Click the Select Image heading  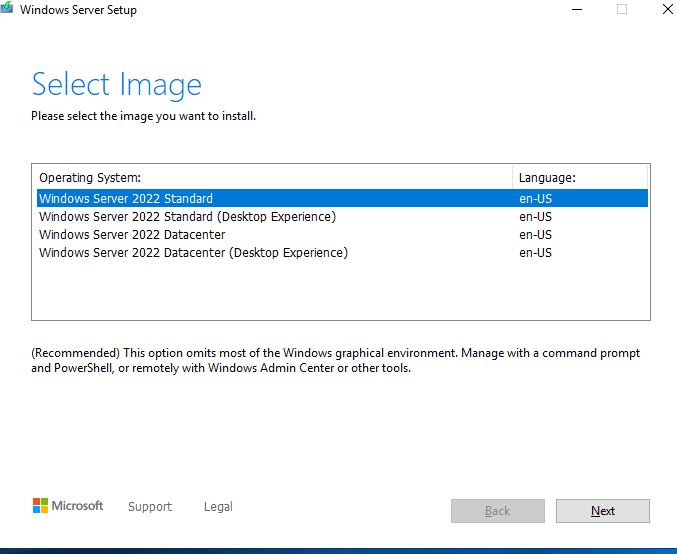pyautogui.click(x=117, y=84)
